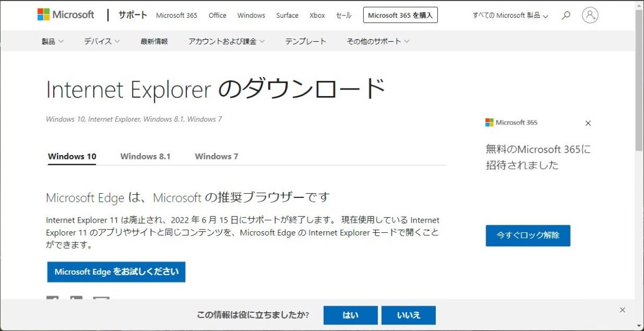Image resolution: width=644 pixels, height=331 pixels.
Task: Click the Internet Explorer のダウンロード heading
Action: click(216, 90)
